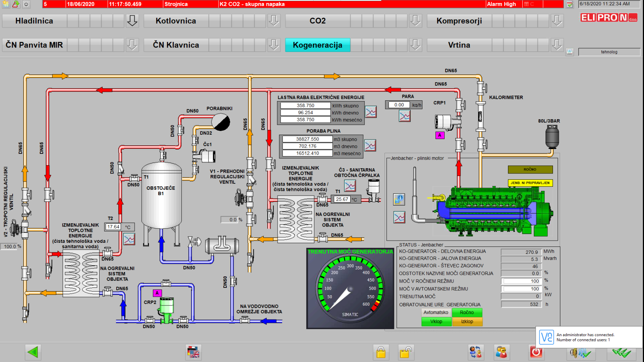Click the open padlock icon

pos(405,352)
